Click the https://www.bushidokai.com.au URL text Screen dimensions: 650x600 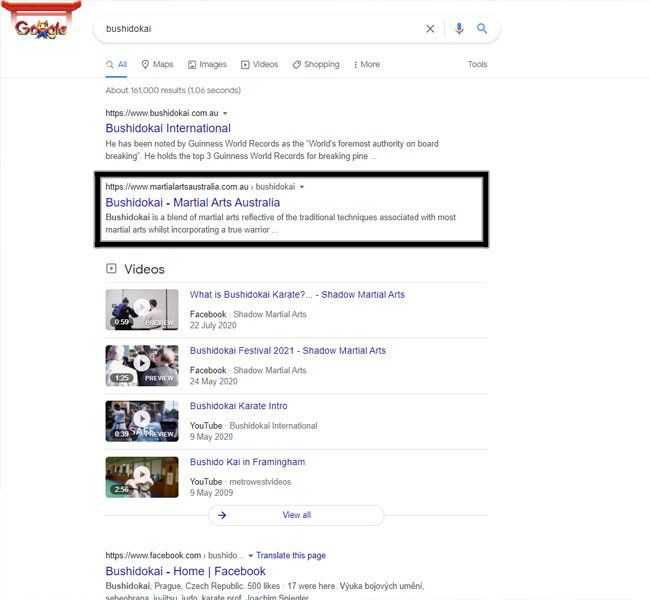(x=162, y=113)
